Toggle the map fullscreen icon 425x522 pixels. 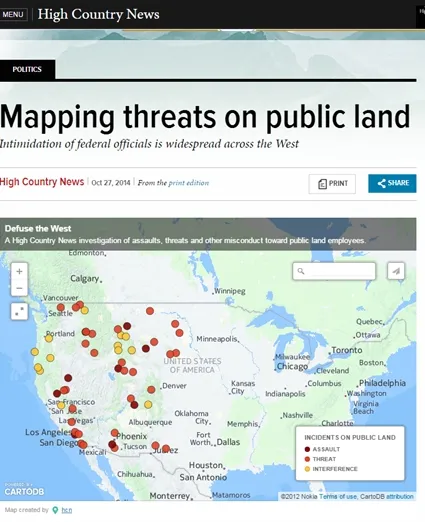click(19, 311)
